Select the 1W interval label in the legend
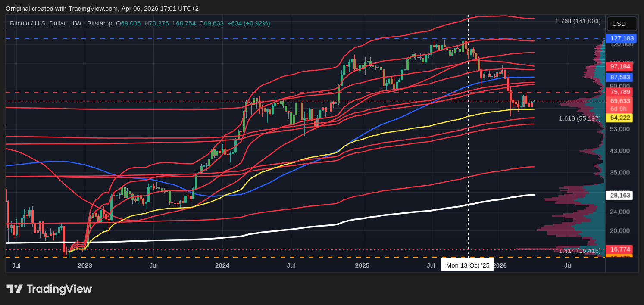Viewport: 644px width, 305px height. [77, 23]
